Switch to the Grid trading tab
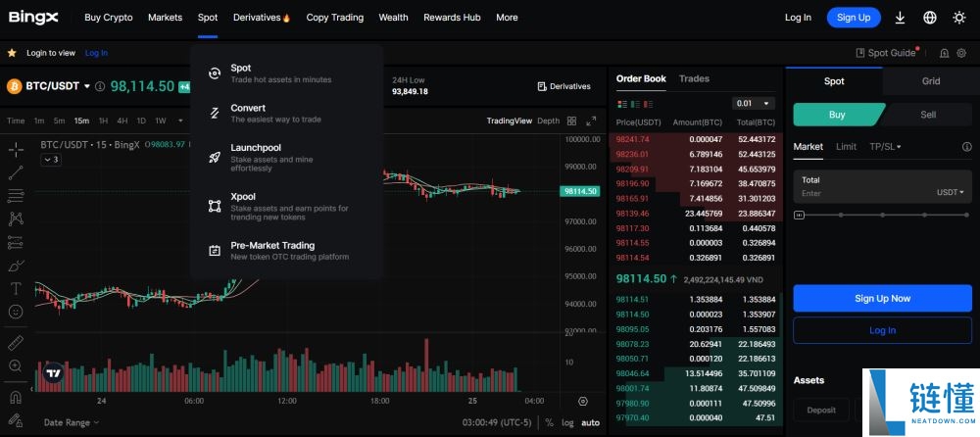Screen dimensions: 980x437 point(931,81)
